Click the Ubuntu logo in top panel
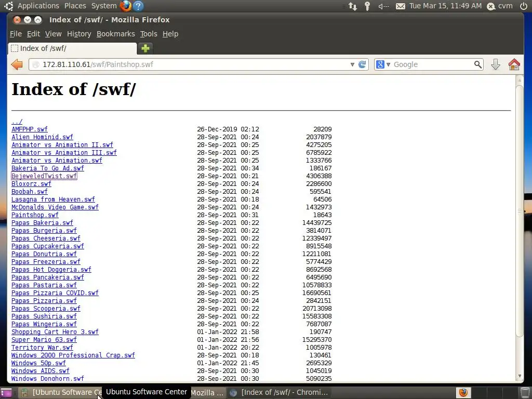This screenshot has height=399, width=532. point(9,6)
